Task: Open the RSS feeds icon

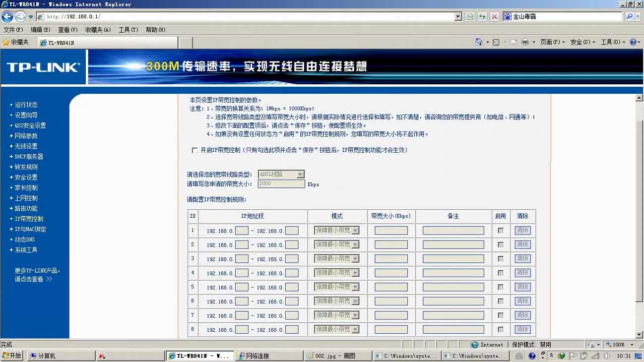Action: pos(496,42)
